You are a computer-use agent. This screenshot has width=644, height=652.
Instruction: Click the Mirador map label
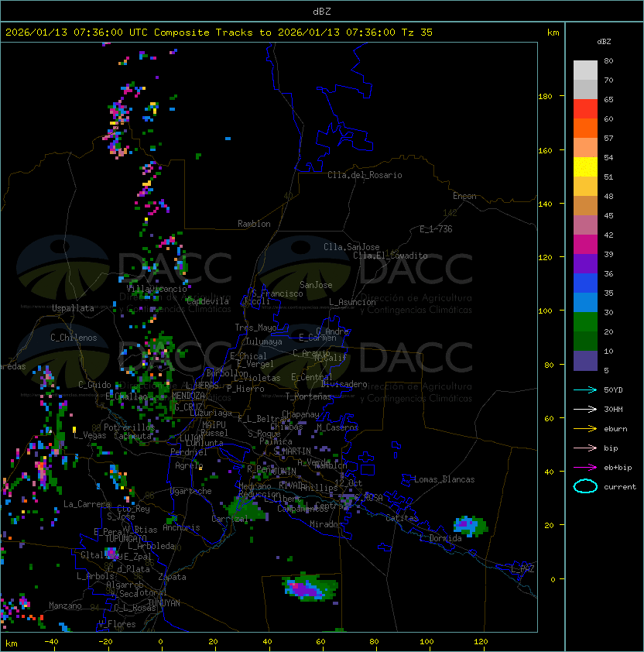click(x=327, y=524)
